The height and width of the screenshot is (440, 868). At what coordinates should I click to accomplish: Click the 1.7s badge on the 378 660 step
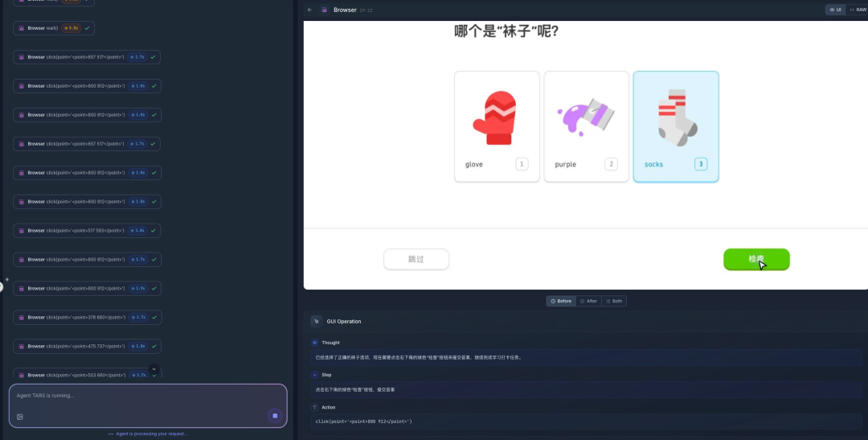138,317
